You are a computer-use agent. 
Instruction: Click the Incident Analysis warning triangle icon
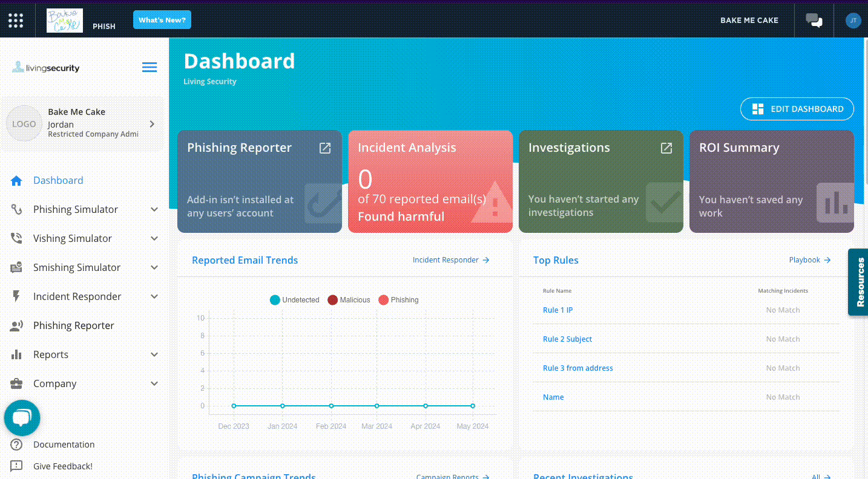coord(493,203)
